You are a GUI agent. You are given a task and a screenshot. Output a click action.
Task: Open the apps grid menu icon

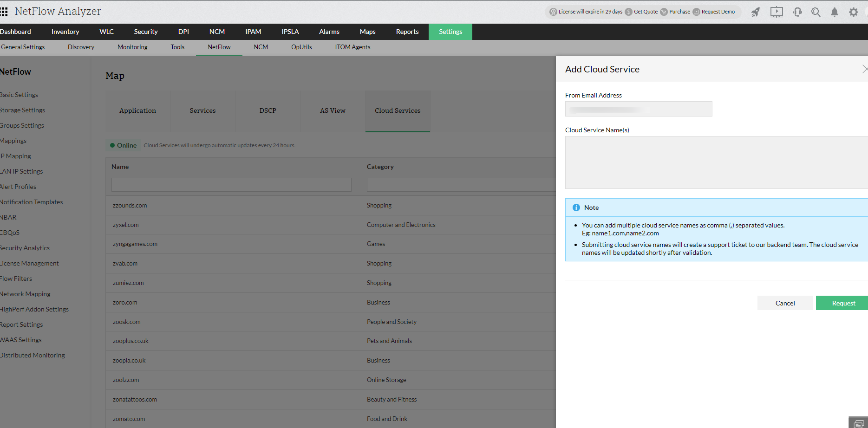[x=4, y=12]
